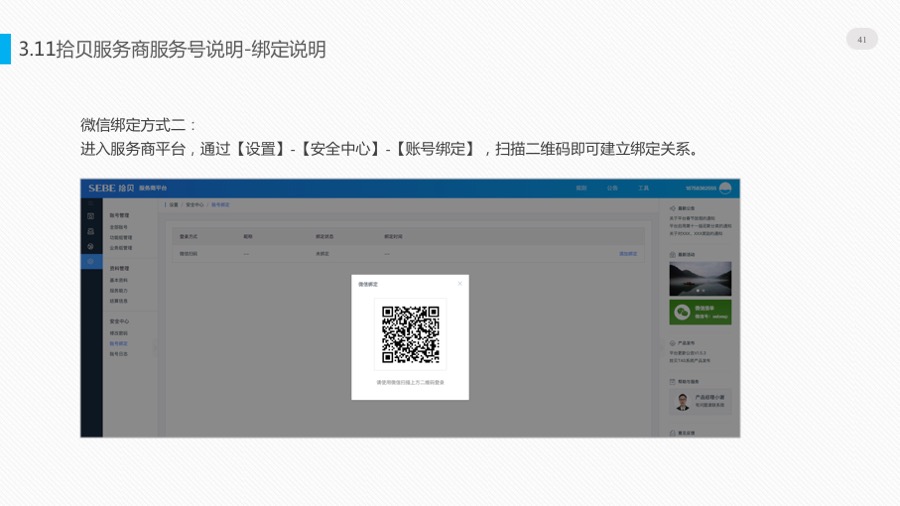Click the third icon in dark sidebar
The width and height of the screenshot is (900, 506).
[91, 247]
